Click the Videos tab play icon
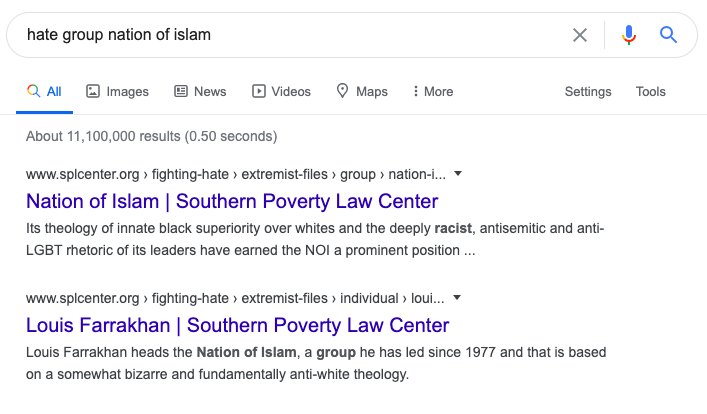 [259, 91]
